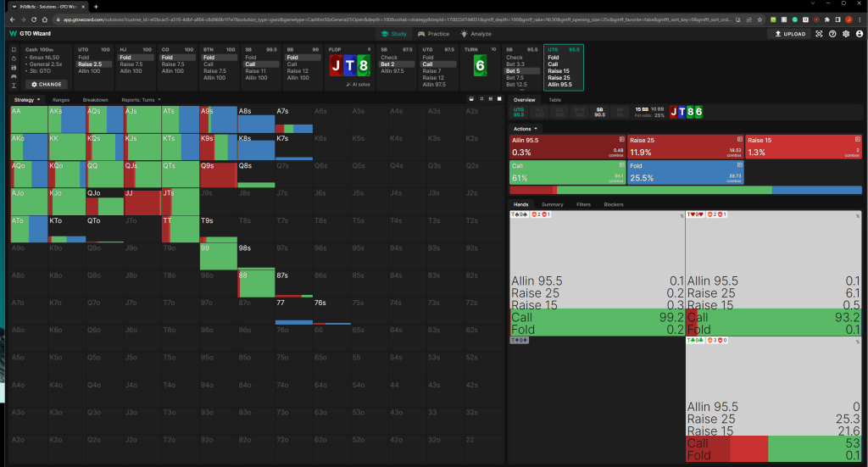This screenshot has height=467, width=868.
Task: Select the SB position toggle in Overview
Action: pos(600,110)
